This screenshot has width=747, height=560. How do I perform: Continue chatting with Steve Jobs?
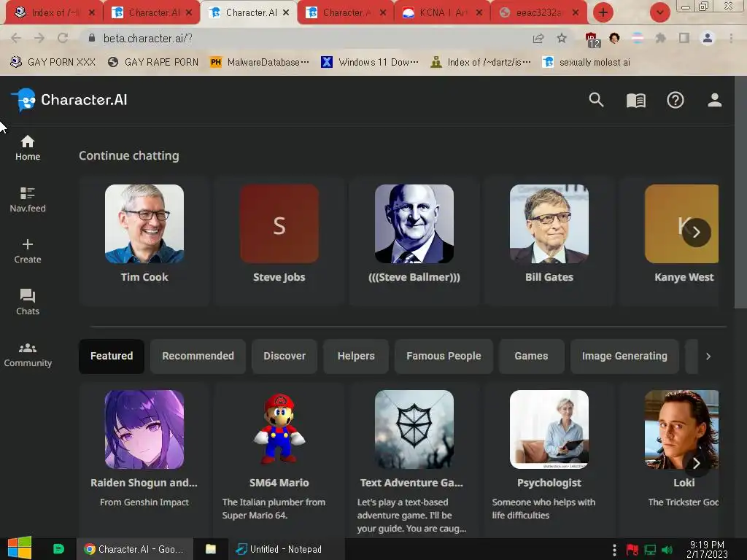(x=279, y=241)
